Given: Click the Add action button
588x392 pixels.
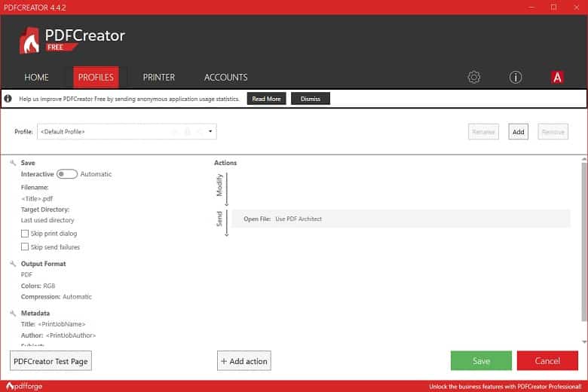Looking at the screenshot, I should [x=244, y=361].
